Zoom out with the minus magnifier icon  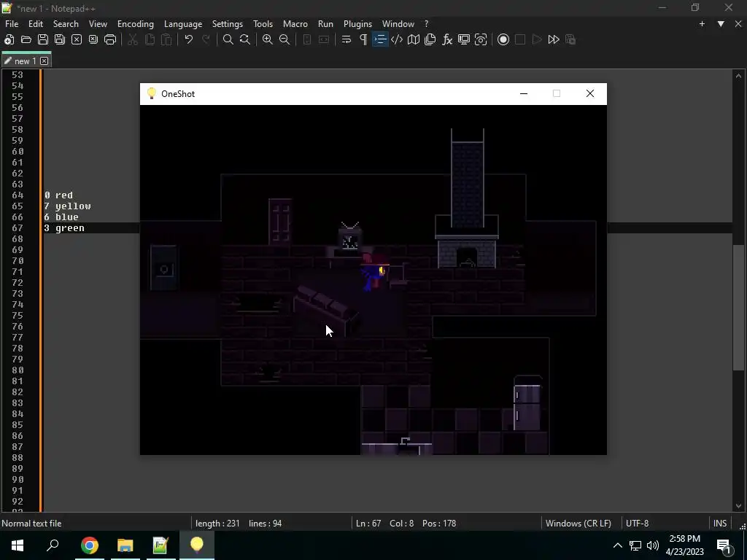coord(285,39)
